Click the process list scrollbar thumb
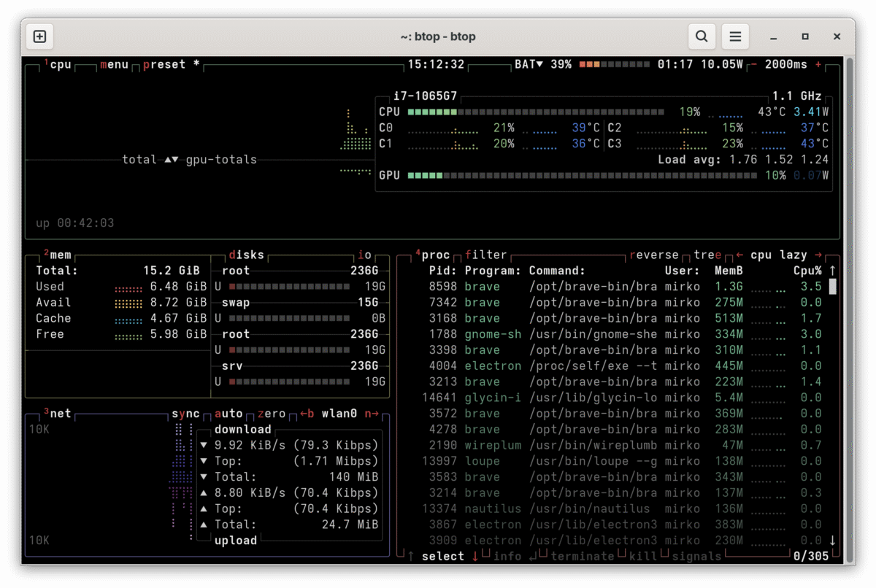The image size is (876, 588). (x=832, y=286)
